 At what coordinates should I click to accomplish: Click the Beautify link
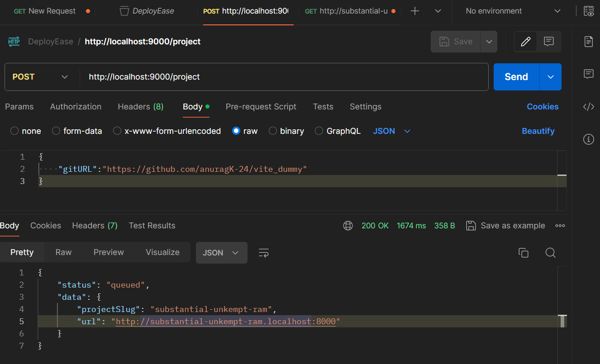[x=538, y=131]
